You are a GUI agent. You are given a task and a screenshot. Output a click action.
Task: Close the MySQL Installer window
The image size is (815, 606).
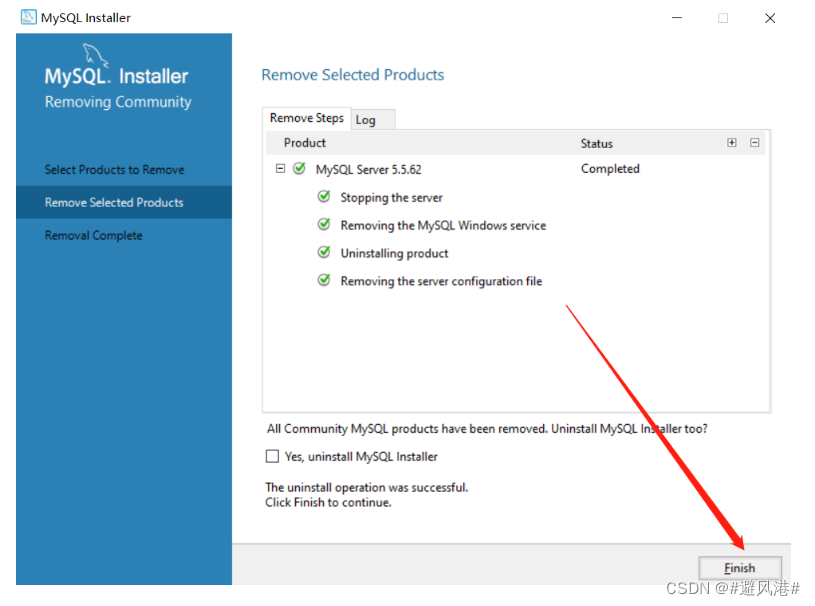770,18
